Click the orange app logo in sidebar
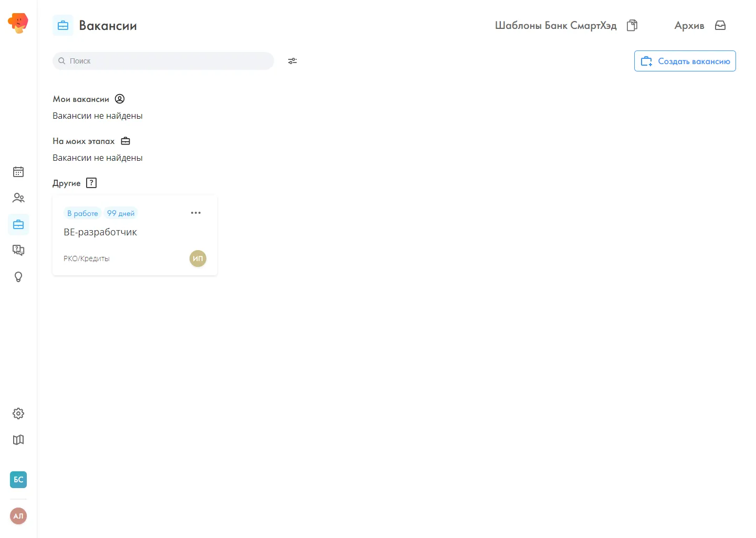This screenshot has height=538, width=756. click(x=18, y=23)
